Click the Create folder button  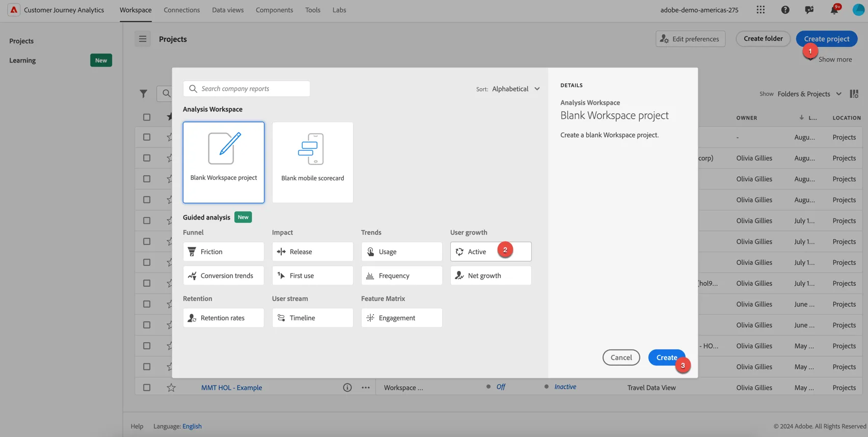pos(763,39)
